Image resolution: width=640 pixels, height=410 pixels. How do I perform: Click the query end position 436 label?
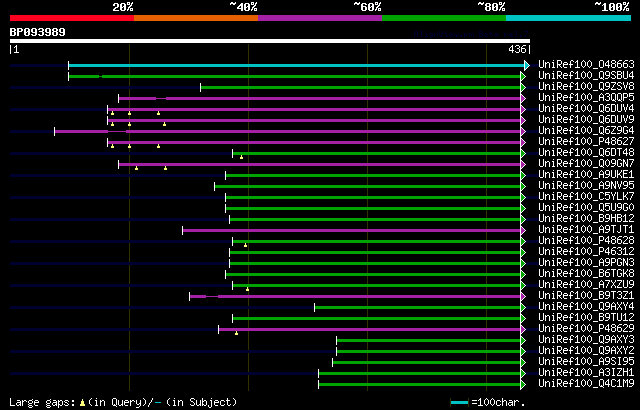[517, 49]
